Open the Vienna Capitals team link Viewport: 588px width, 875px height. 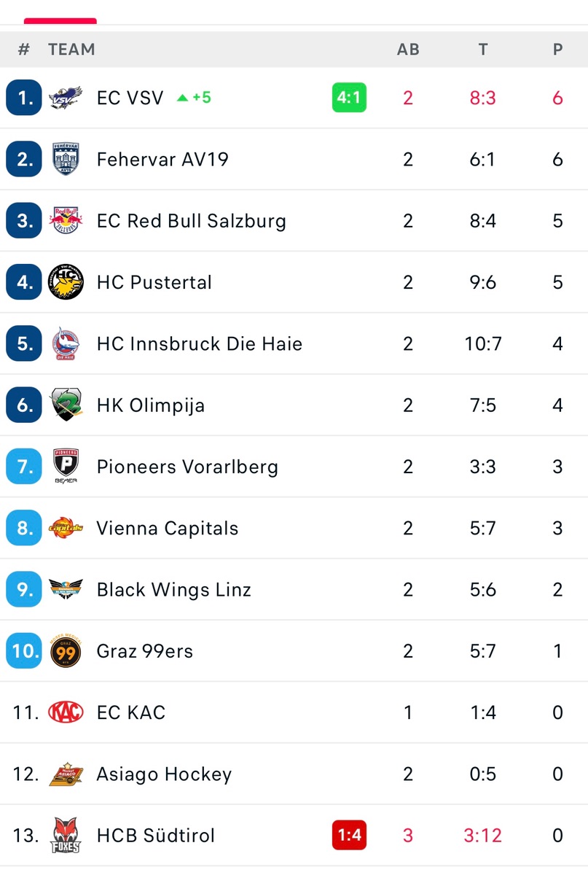click(x=167, y=528)
